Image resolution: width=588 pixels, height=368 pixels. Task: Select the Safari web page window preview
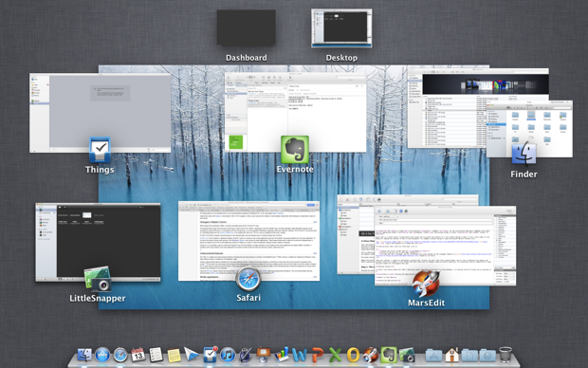point(249,241)
